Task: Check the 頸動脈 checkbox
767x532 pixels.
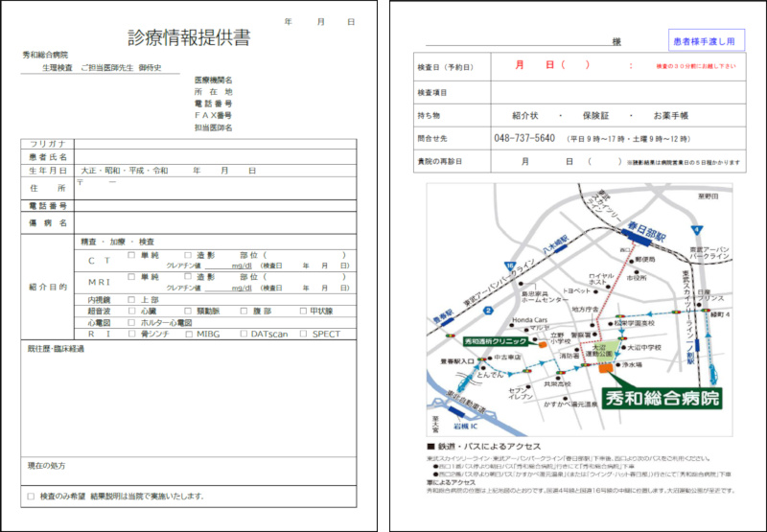Action: tap(188, 311)
